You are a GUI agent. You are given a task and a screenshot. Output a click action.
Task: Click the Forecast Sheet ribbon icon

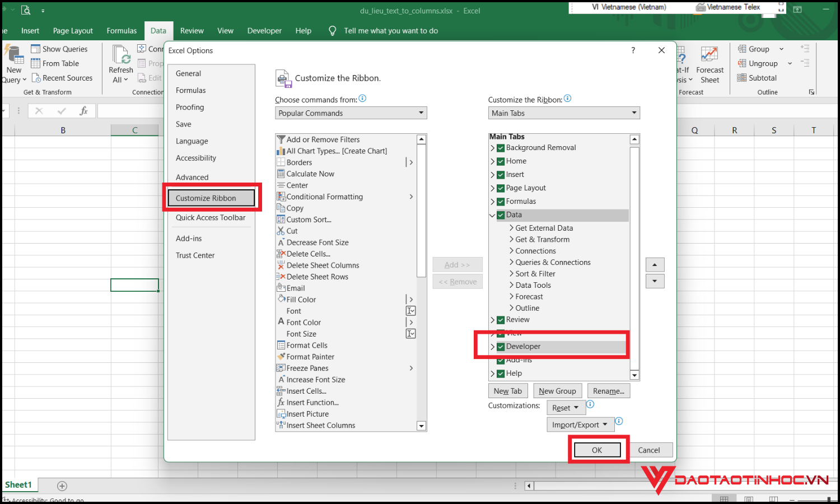point(710,55)
